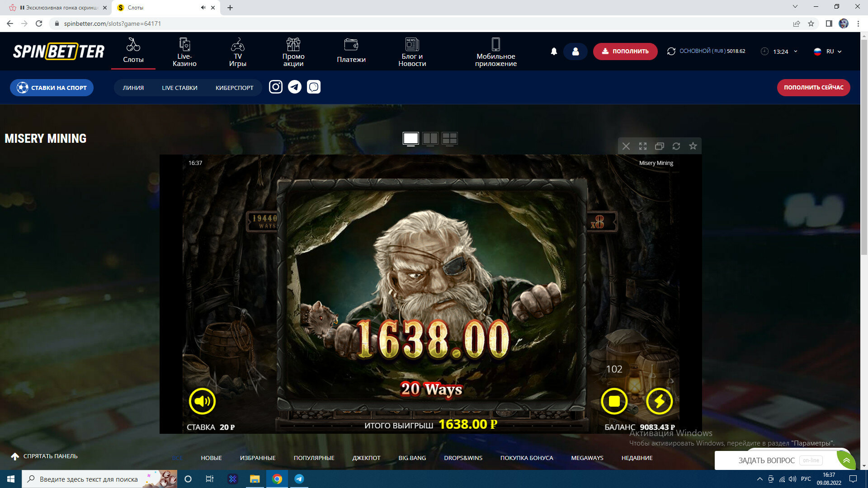Pop out game into separate window

[659, 146]
